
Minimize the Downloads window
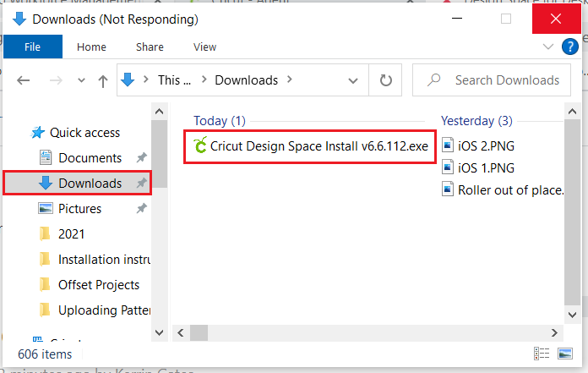457,19
